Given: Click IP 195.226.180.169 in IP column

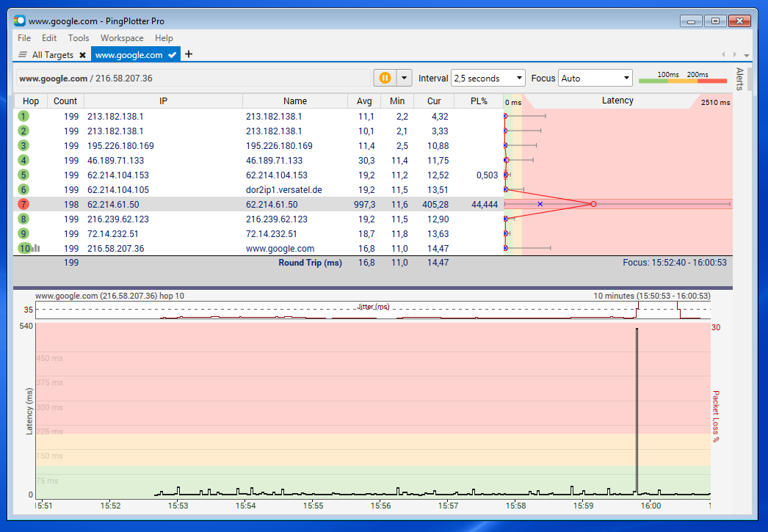Looking at the screenshot, I should (120, 146).
